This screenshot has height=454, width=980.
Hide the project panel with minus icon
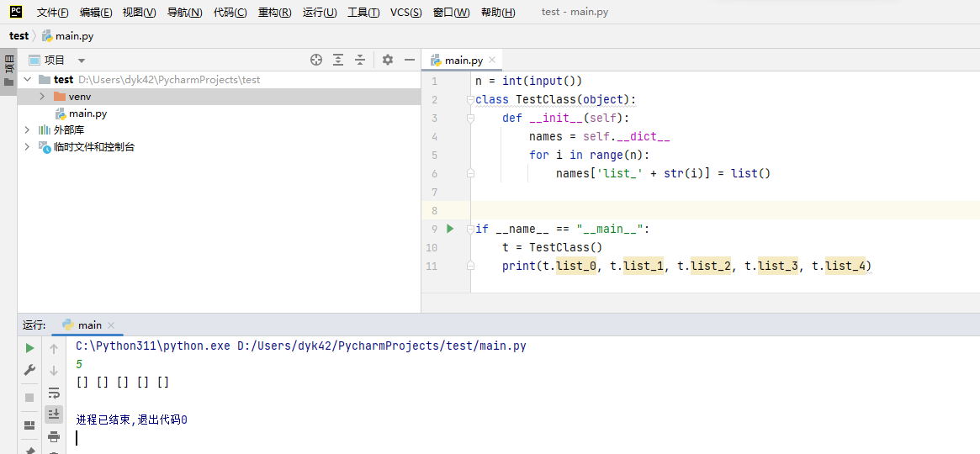pyautogui.click(x=410, y=60)
